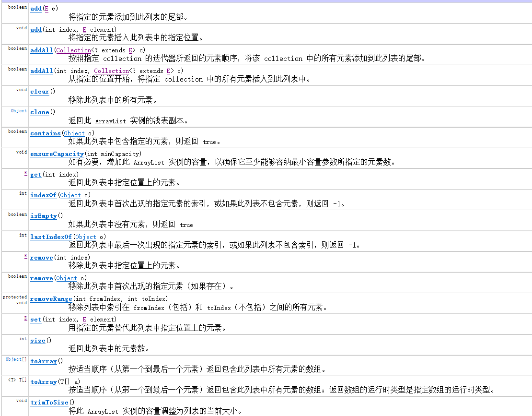Click 'protected void' modifier of removeRange

[x=14, y=300]
